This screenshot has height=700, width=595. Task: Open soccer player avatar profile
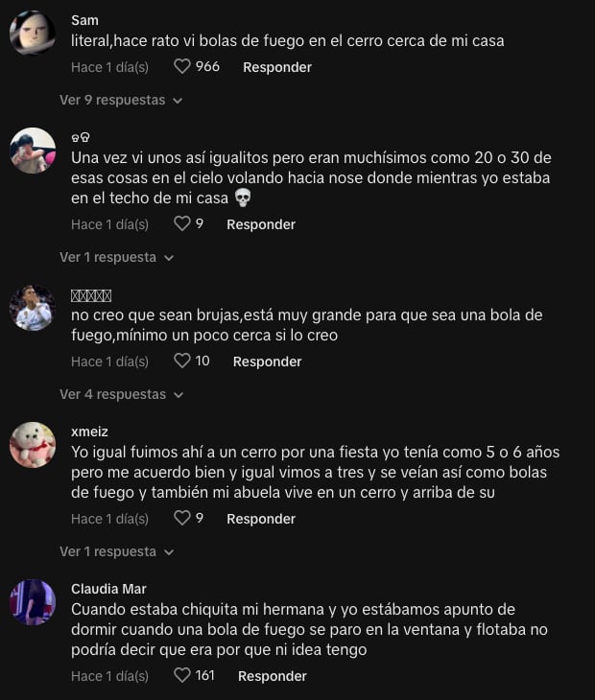point(33,308)
